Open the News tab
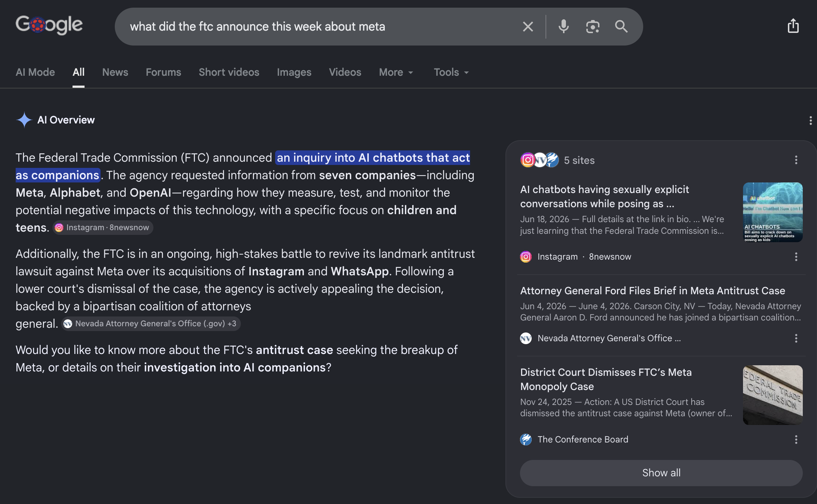Image resolution: width=817 pixels, height=504 pixels. coord(115,72)
